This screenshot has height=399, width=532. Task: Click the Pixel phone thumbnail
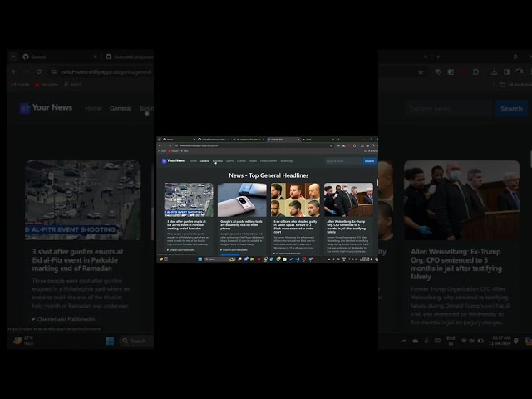point(242,199)
